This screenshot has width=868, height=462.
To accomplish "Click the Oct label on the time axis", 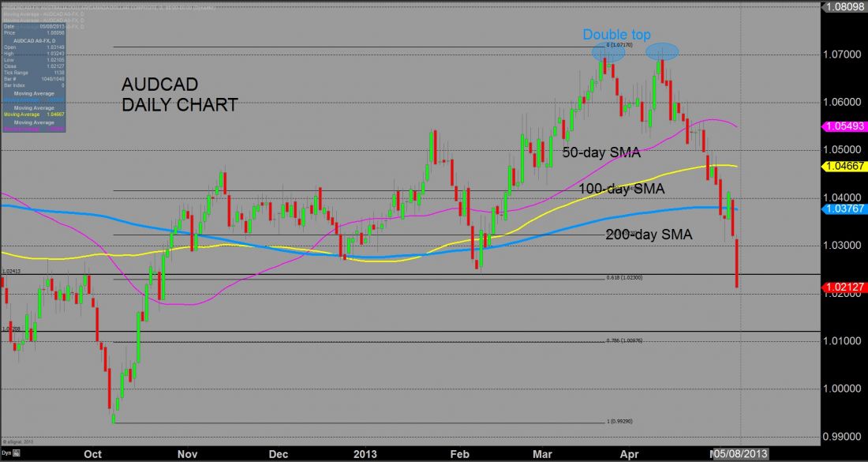I will (93, 454).
